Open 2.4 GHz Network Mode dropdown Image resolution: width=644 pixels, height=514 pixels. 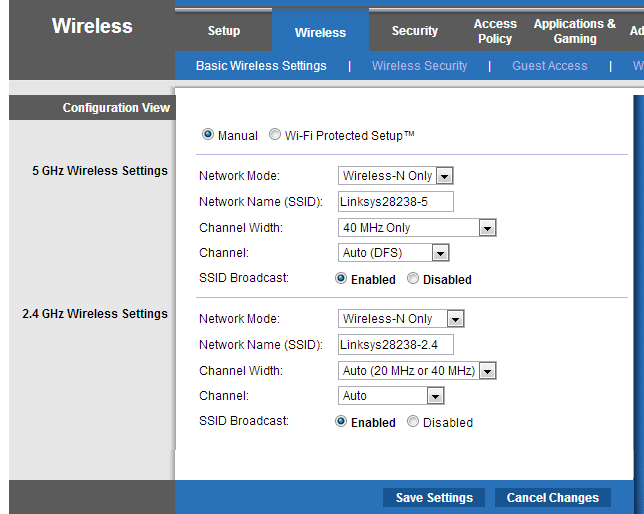pos(455,319)
